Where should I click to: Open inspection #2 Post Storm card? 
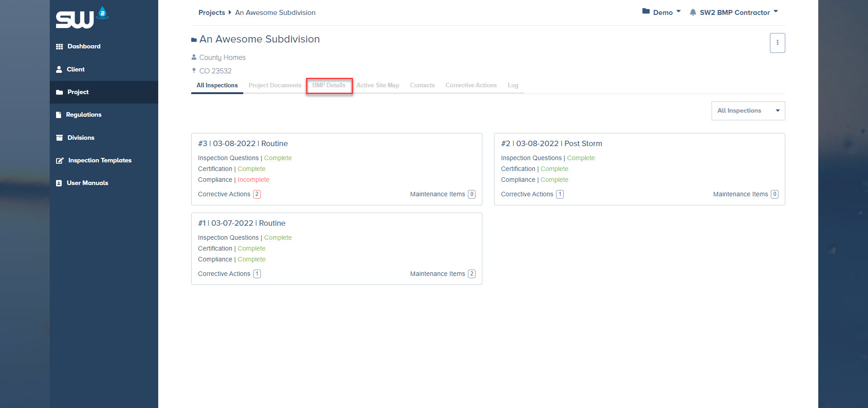pos(551,143)
